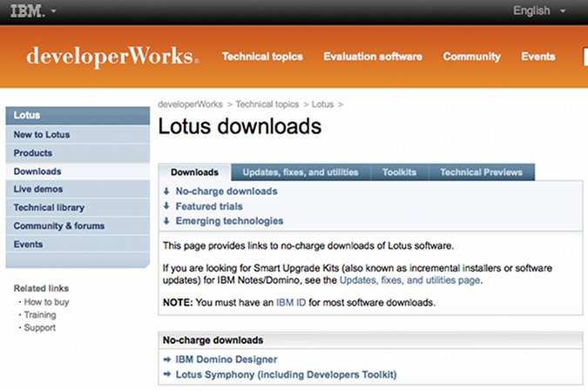Screen dimensions: 588x390
Task: Open Events in the left sidebar
Action: [78, 245]
